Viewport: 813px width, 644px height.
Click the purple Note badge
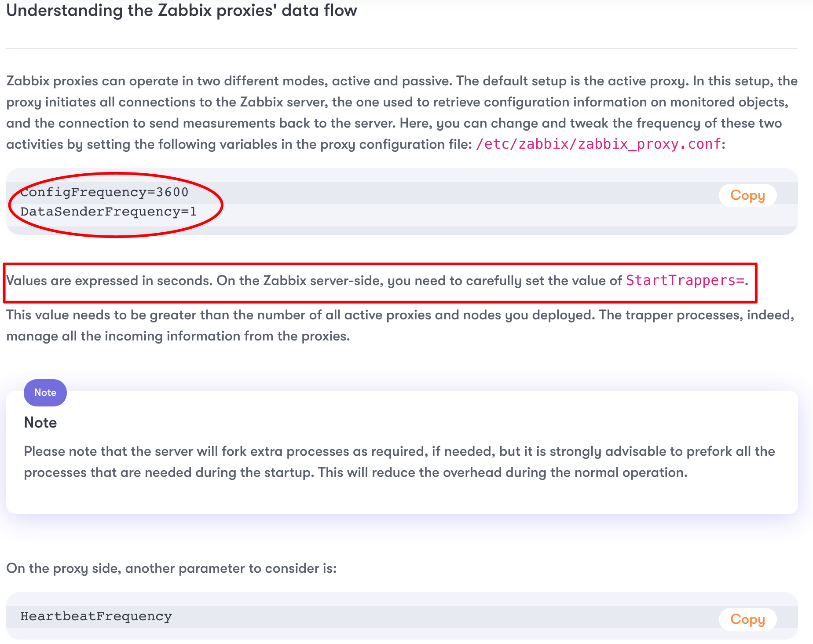[45, 392]
